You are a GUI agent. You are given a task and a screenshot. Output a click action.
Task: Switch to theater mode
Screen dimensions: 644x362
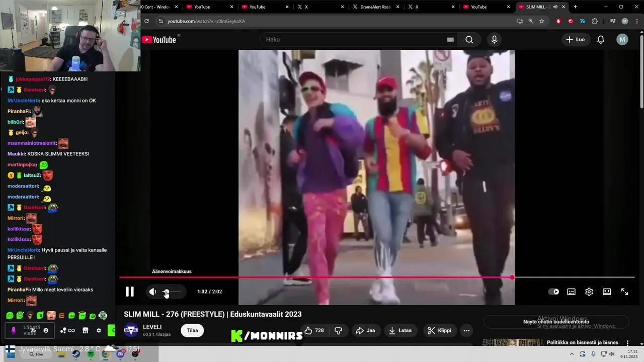(x=607, y=292)
